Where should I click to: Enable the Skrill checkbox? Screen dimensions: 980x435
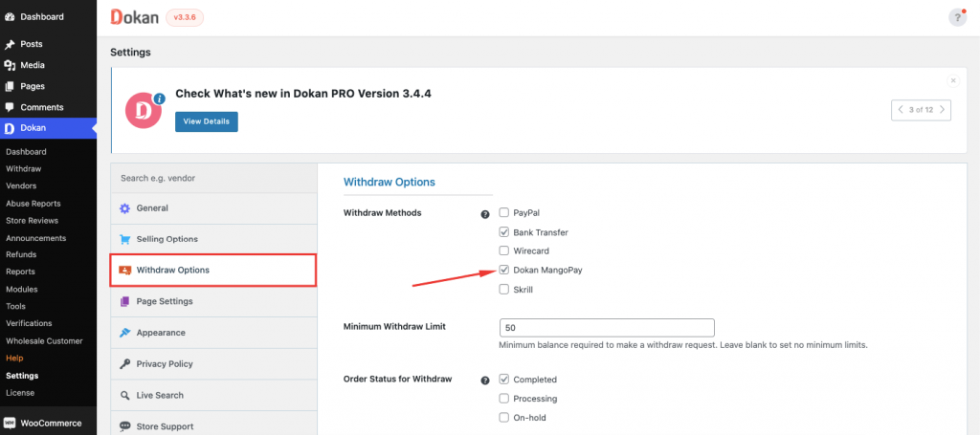(x=503, y=290)
